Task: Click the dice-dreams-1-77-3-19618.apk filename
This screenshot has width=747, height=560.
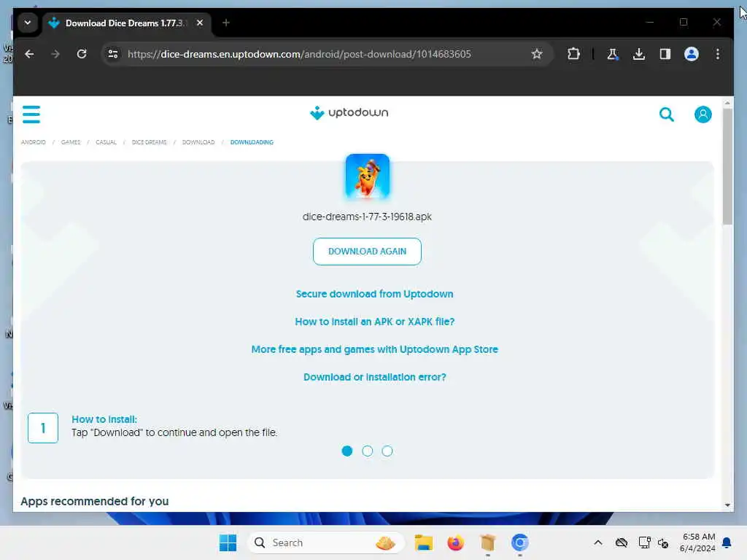Action: click(368, 217)
